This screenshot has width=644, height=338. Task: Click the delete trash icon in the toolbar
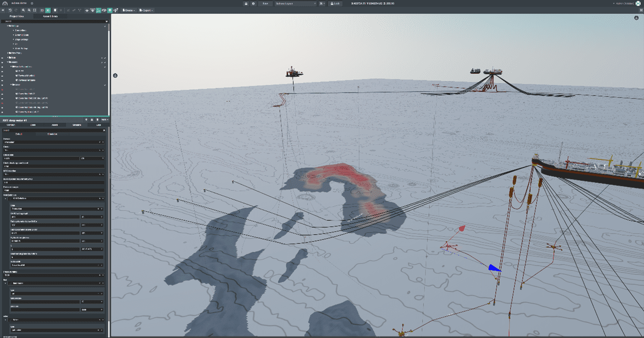(x=55, y=10)
